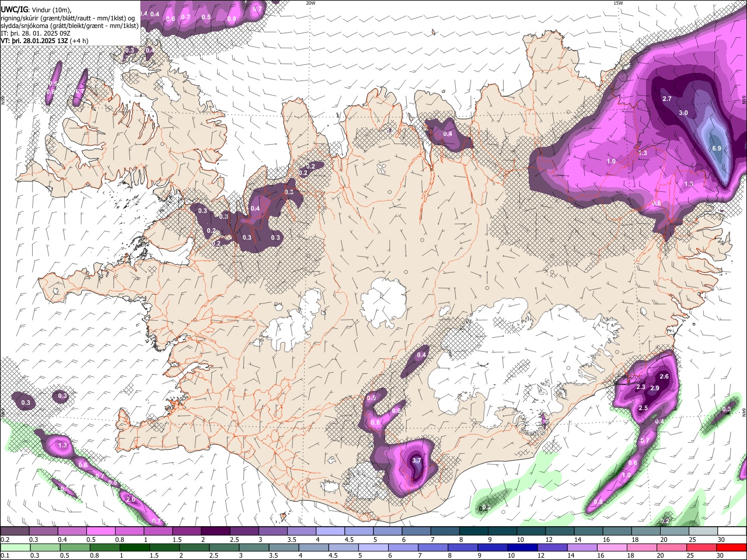The width and height of the screenshot is (747, 560).
Task: Click the white Hofsjökull glacier in central Iceland
Action: point(383,302)
